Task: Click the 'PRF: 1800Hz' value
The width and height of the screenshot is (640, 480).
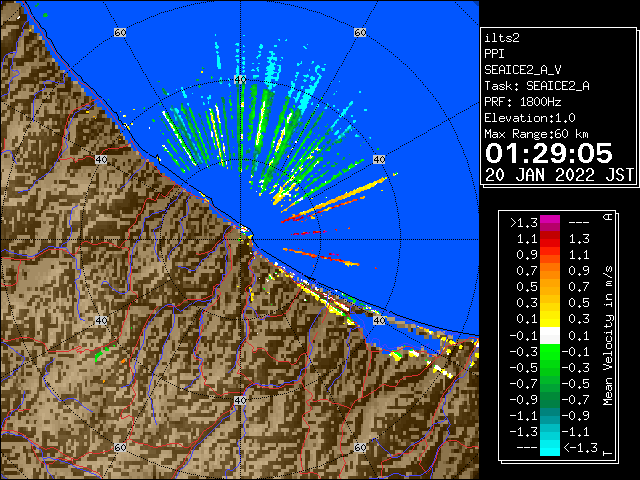Action: tap(523, 102)
